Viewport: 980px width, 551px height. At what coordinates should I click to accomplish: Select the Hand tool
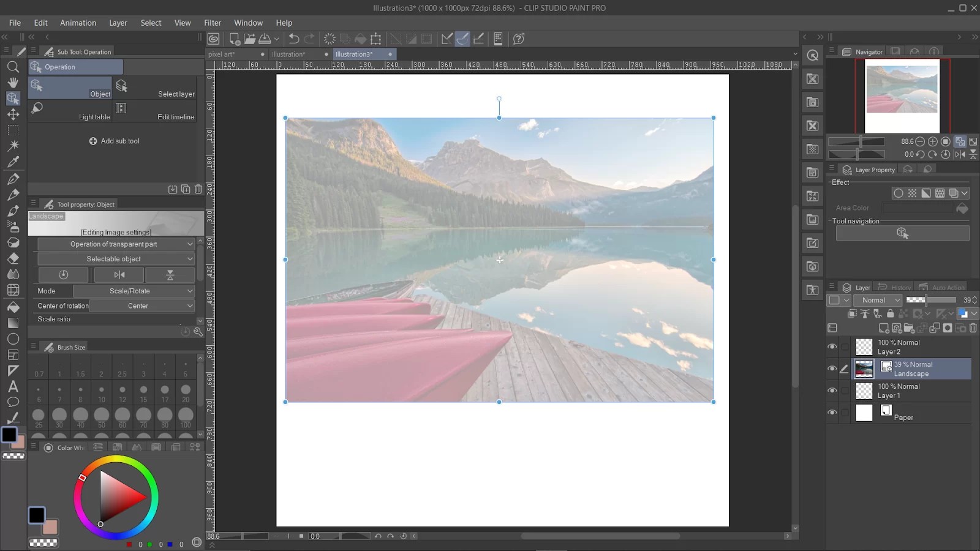click(x=13, y=83)
